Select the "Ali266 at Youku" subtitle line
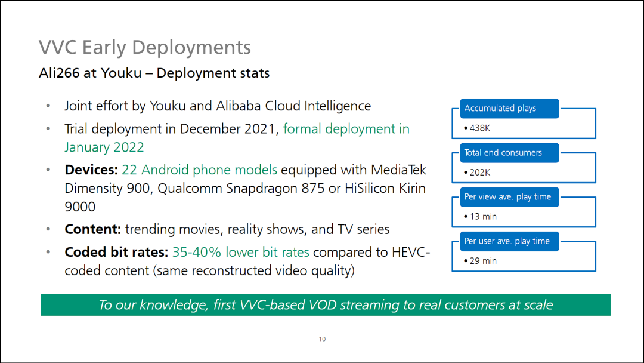644x363 pixels. pos(154,73)
